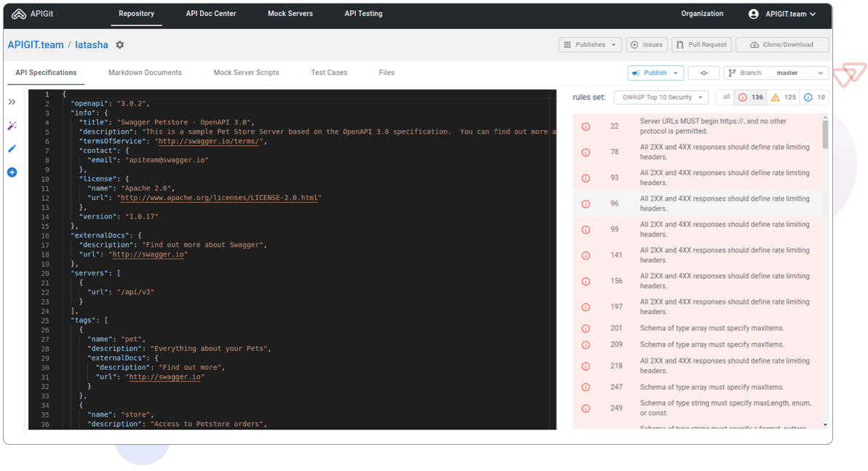Switch to the API Specifications tab
The image size is (868, 471).
(46, 73)
